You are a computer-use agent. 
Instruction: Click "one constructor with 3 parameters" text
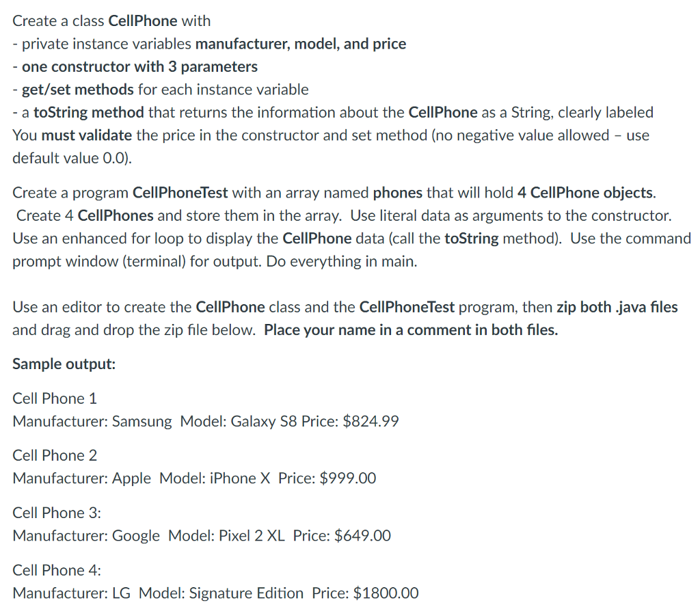coord(139,67)
